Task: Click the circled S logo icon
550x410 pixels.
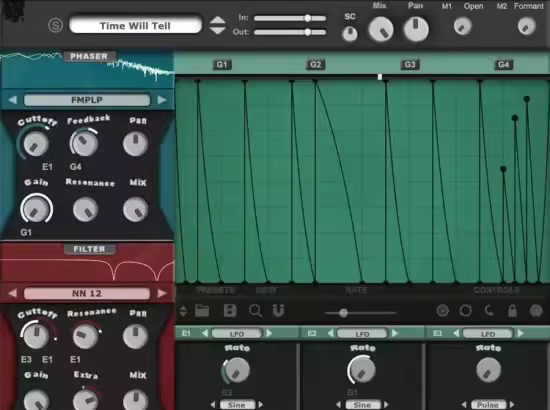Action: (x=55, y=25)
